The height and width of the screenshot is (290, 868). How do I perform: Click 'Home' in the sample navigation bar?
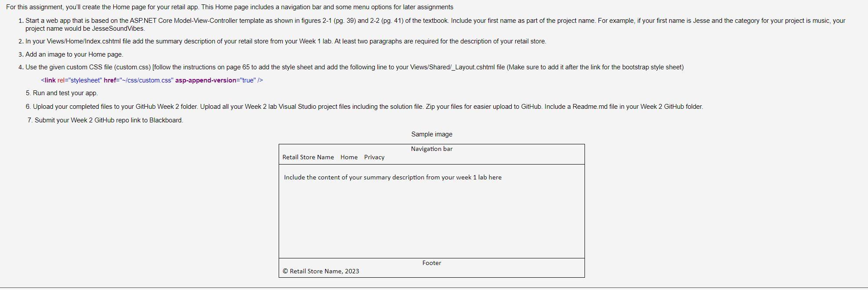(349, 157)
